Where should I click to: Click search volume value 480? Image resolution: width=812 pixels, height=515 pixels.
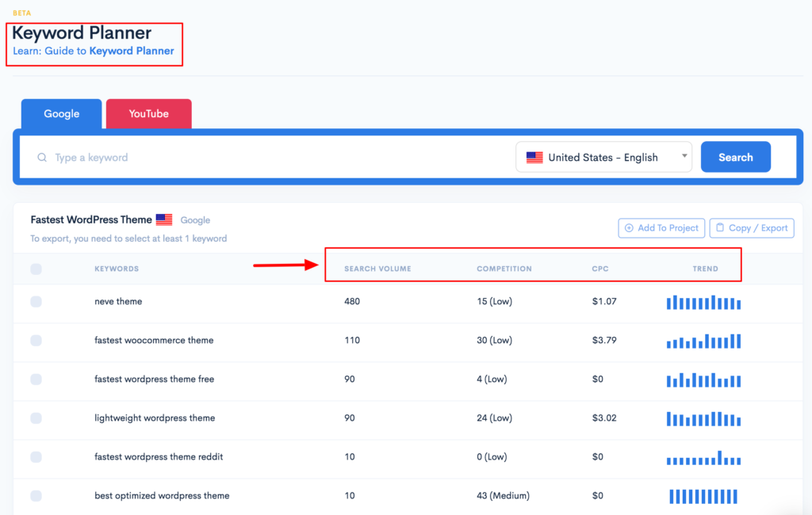tap(352, 301)
